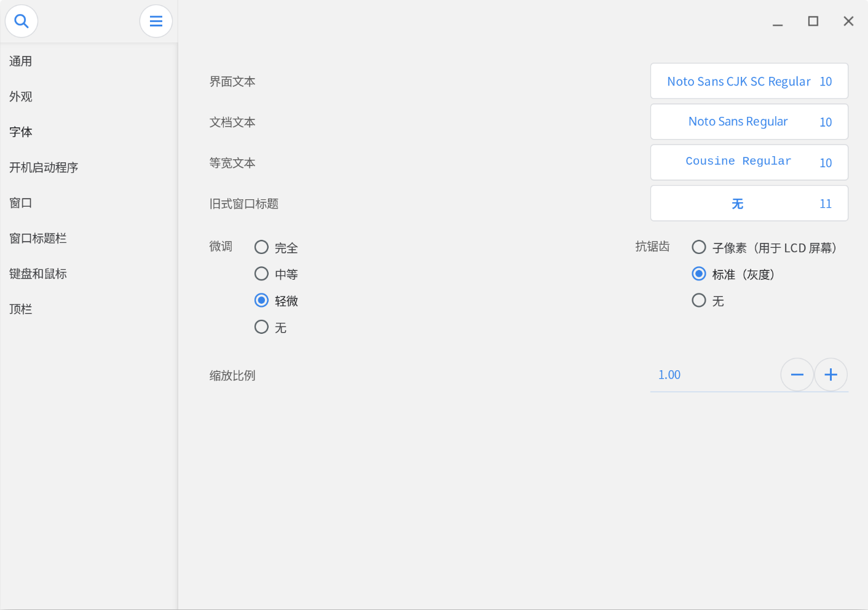Switch to 键盘和鼠标 sidebar section
This screenshot has height=610, width=868.
point(38,274)
